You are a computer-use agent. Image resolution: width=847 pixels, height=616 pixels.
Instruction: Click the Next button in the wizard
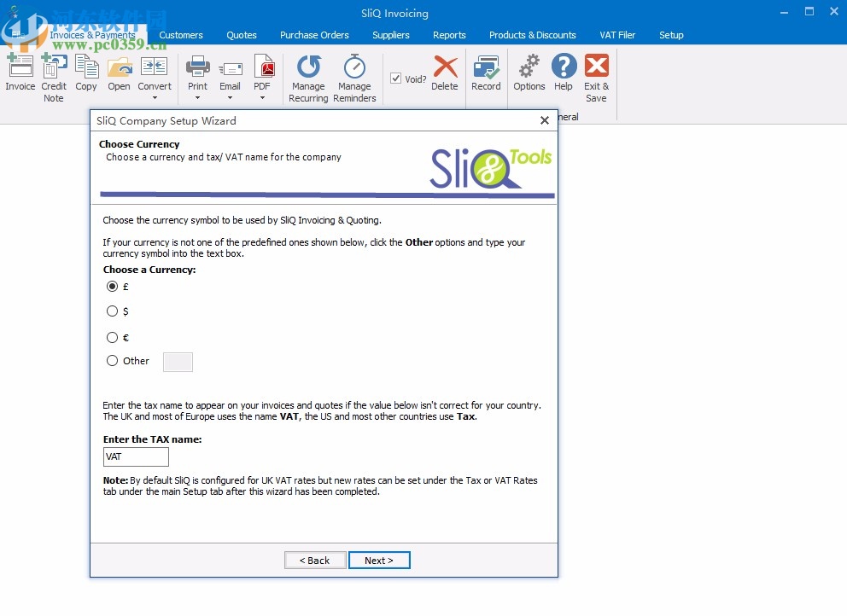[x=379, y=560]
